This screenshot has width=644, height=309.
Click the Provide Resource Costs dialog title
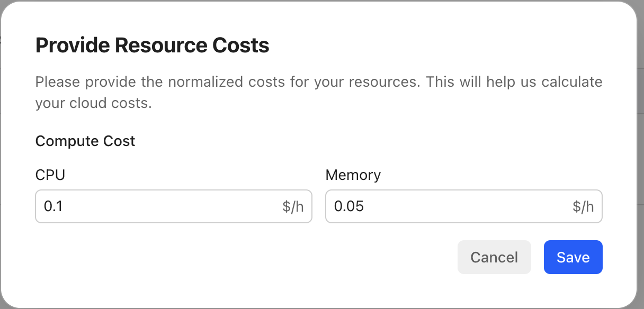click(152, 45)
